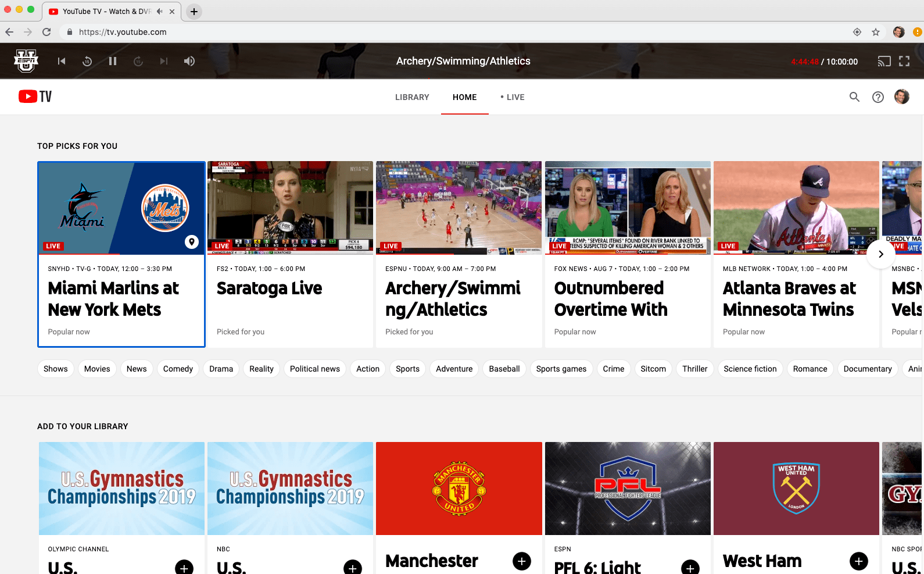
Task: Go to YouTube TV logo home
Action: pyautogui.click(x=35, y=97)
